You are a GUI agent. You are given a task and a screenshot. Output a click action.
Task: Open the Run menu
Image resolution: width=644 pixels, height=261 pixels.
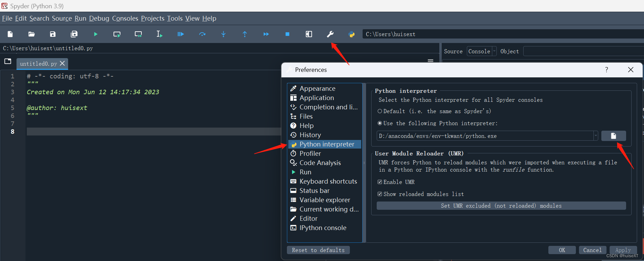coord(80,18)
